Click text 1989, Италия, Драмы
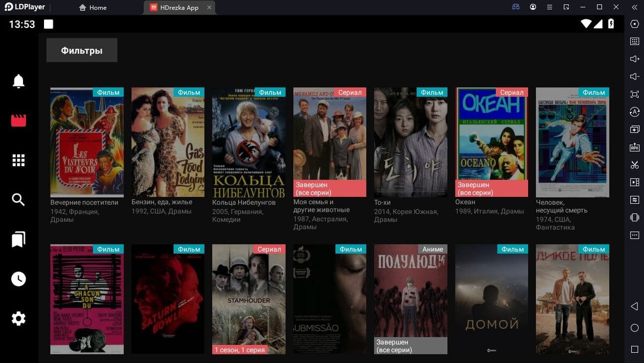Viewport: 644px width, 363px height. (x=489, y=211)
